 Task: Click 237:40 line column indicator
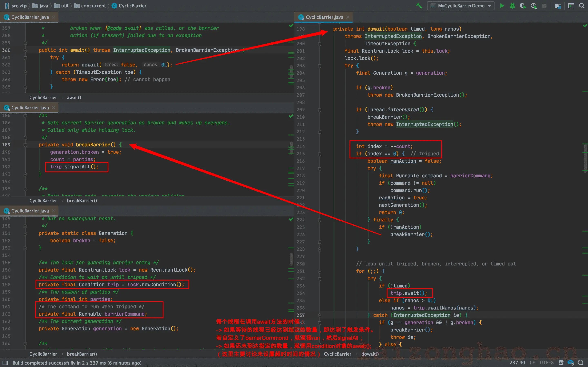517,362
